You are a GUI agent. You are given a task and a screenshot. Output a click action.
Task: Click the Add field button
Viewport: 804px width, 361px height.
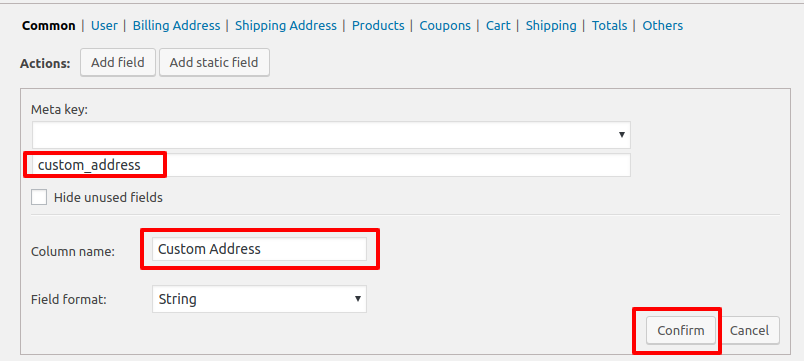tap(118, 63)
